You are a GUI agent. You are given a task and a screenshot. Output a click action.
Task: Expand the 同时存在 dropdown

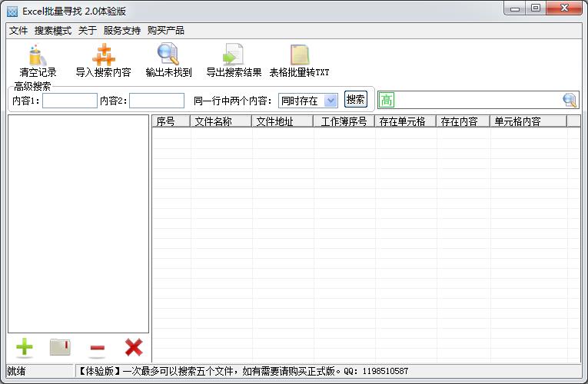click(x=331, y=101)
